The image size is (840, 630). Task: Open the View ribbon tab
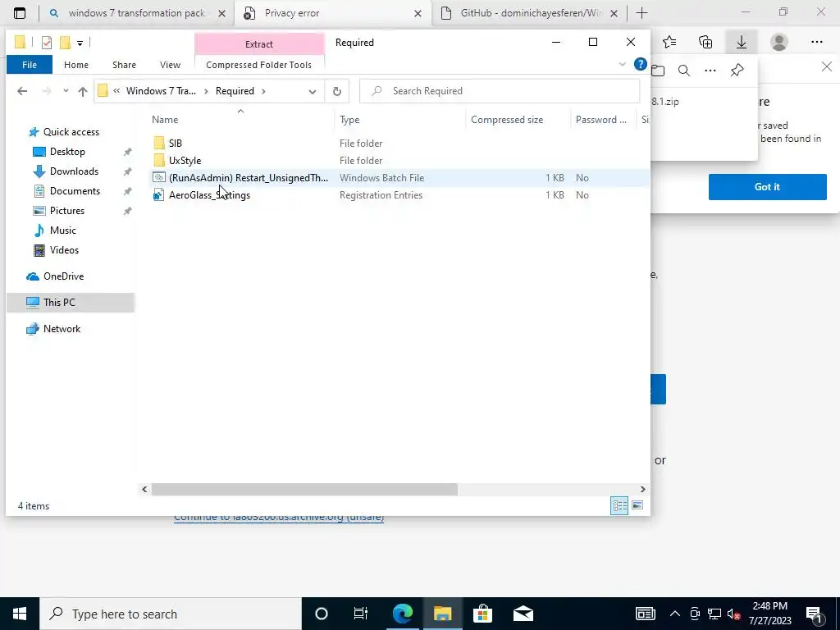pos(170,65)
